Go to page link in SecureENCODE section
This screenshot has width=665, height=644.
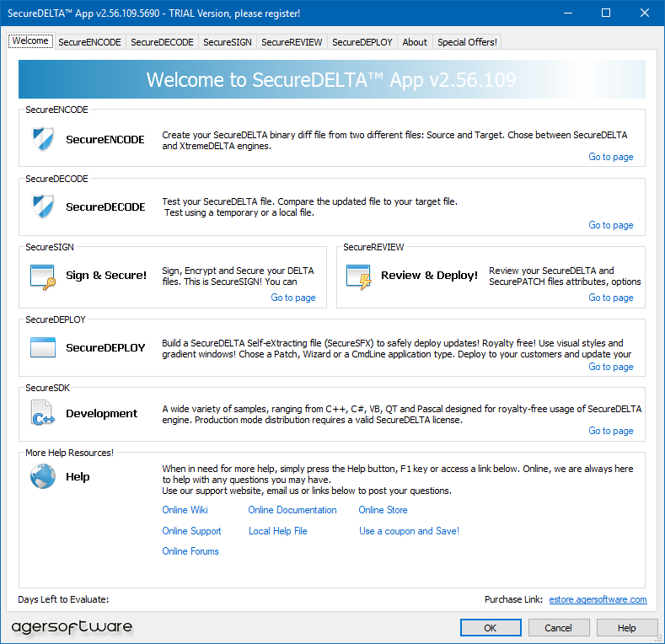tap(611, 157)
